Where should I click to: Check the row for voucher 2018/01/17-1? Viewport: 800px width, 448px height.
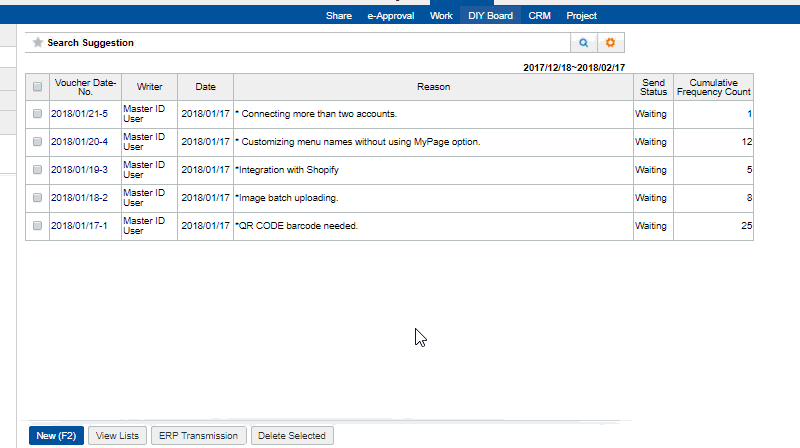[37, 226]
